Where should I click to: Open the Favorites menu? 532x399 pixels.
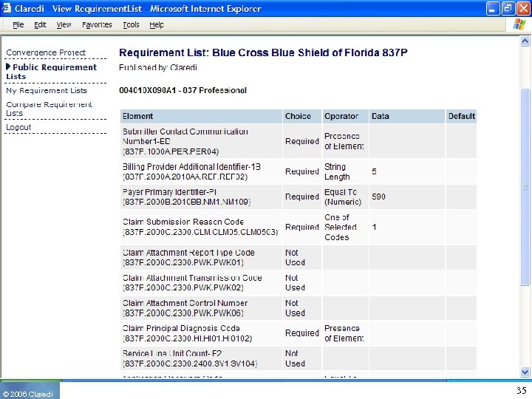pos(97,25)
